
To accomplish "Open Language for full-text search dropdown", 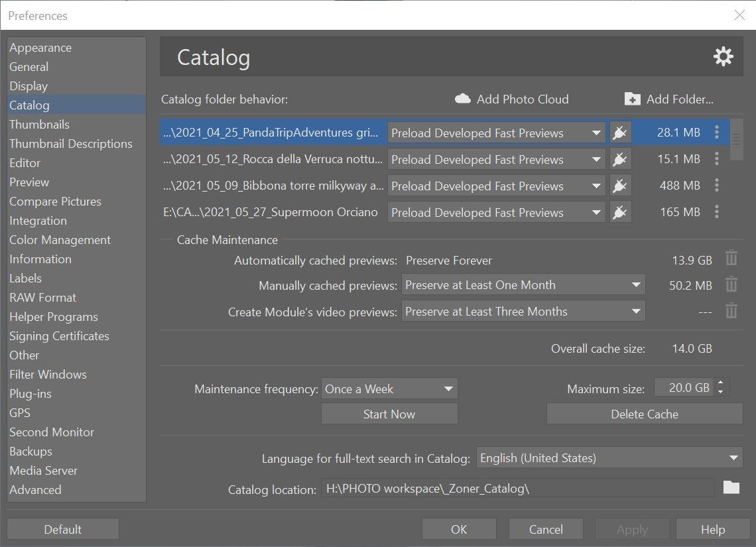I will [609, 457].
